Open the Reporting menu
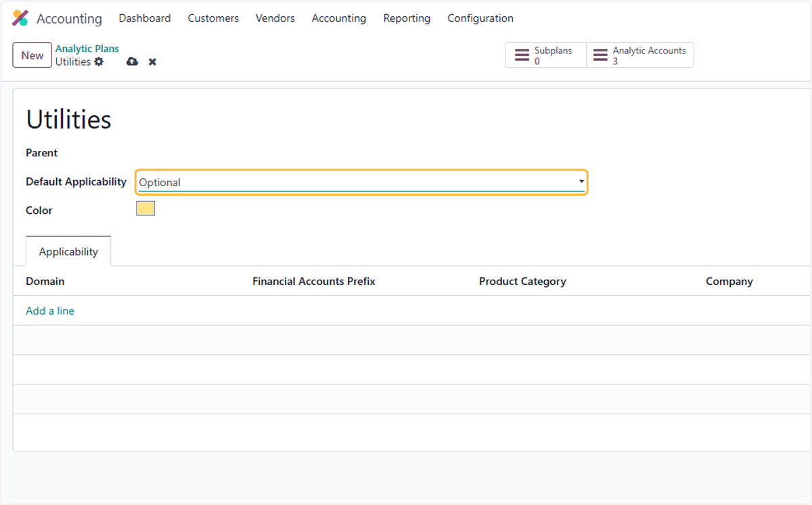The width and height of the screenshot is (812, 505). tap(407, 18)
